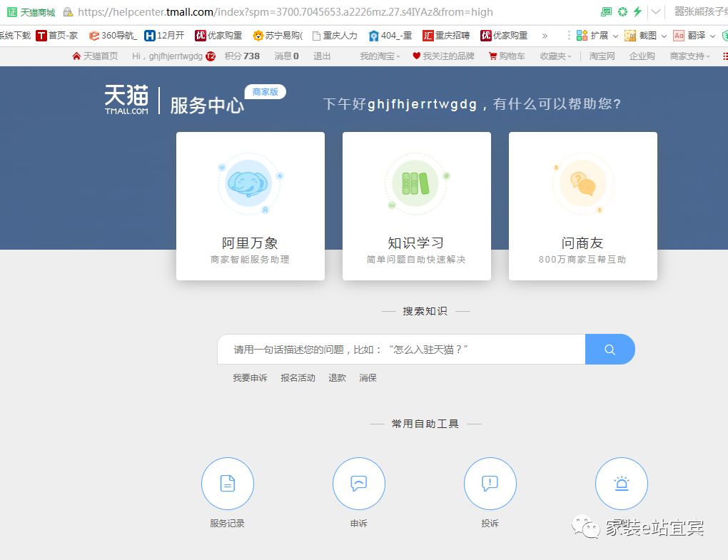Open the 苏宁易购 bookmark
Screen dimensions: 728x560
pos(278,35)
